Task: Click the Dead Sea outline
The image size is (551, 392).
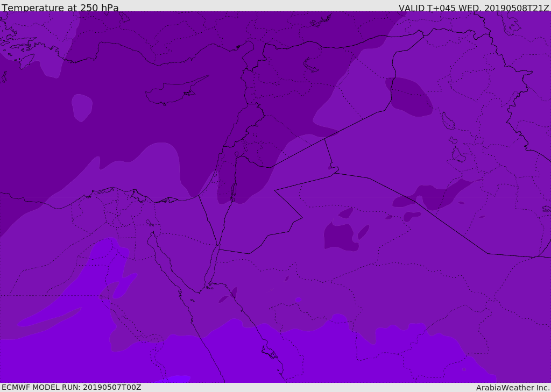Action: pos(234,191)
